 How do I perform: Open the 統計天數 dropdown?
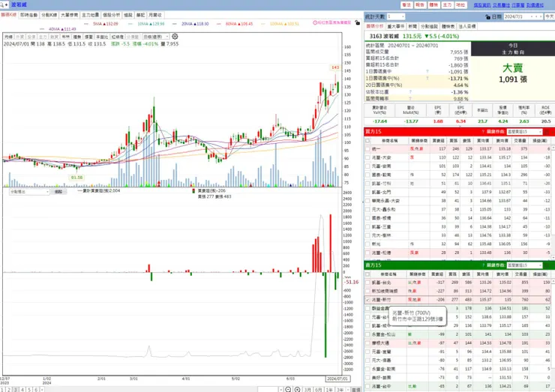[x=396, y=16]
